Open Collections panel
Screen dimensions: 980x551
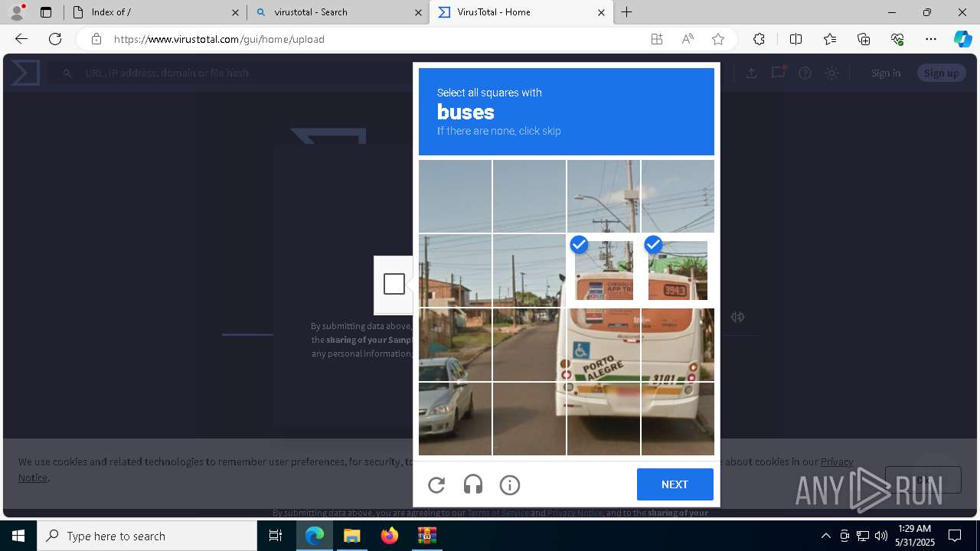(864, 39)
